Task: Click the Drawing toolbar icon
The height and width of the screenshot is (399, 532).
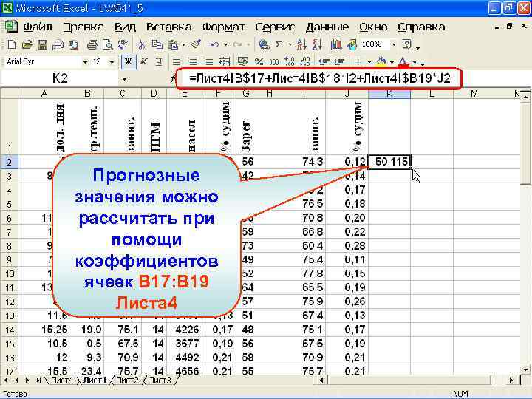Action: (352, 44)
